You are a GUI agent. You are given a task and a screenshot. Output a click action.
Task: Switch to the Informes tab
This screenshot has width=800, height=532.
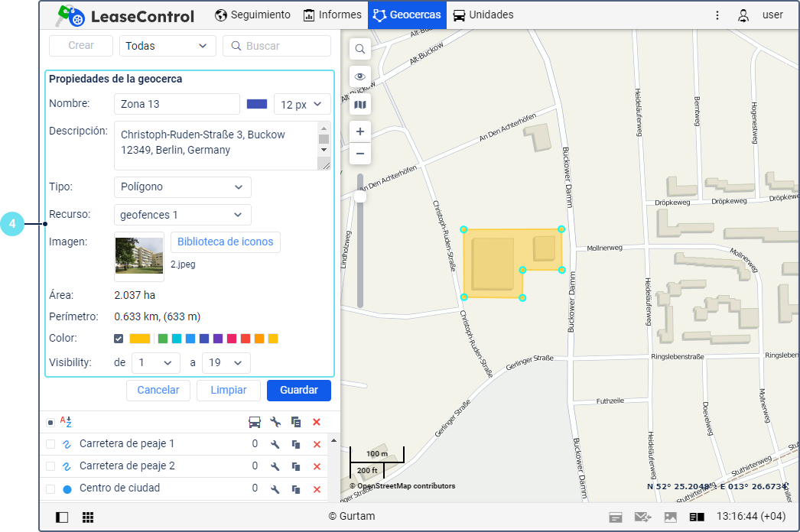[332, 15]
